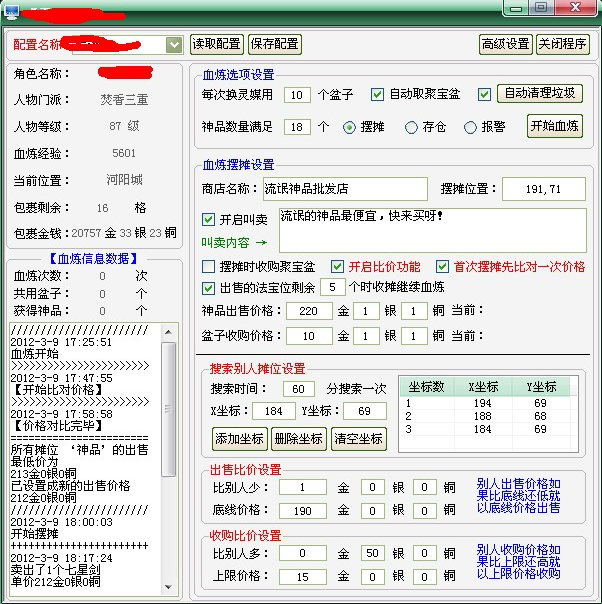Open the 配置名称 dropdown list
602x604 pixels.
(x=174, y=45)
